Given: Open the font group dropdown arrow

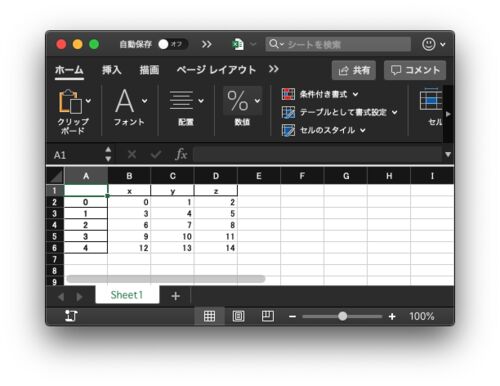Looking at the screenshot, I should click(x=144, y=101).
